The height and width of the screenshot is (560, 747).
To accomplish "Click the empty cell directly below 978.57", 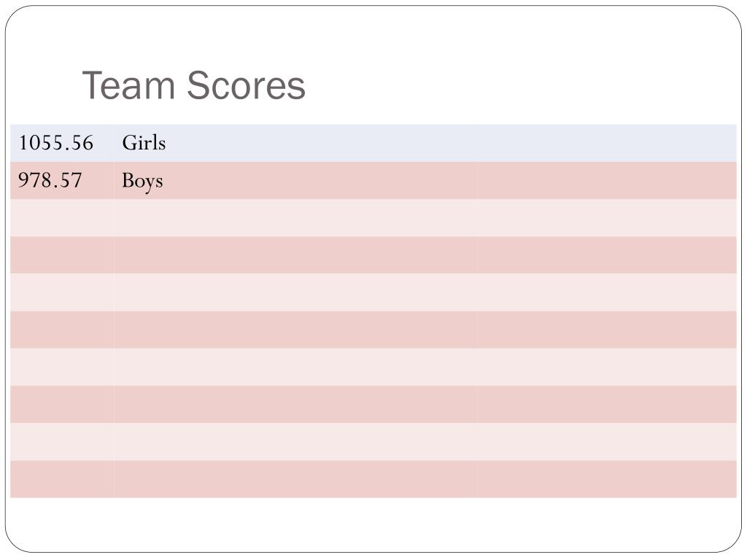I will point(62,217).
